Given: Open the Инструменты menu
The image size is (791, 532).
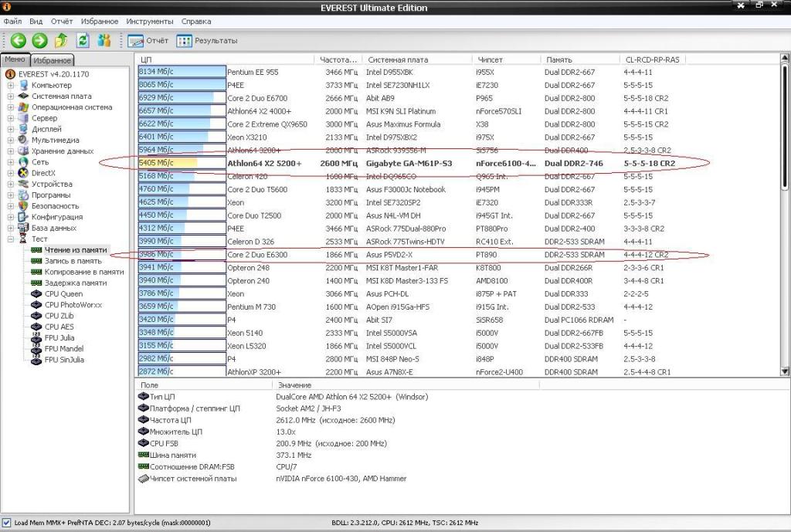Looking at the screenshot, I should click(150, 22).
